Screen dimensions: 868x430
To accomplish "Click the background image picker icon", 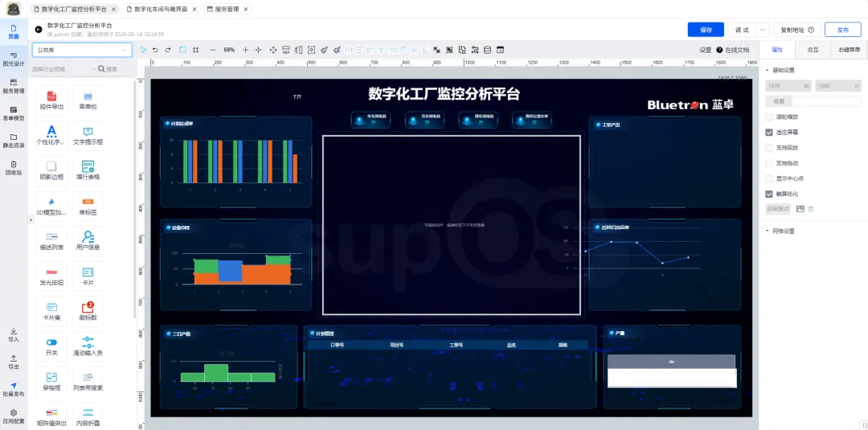I will [x=800, y=209].
